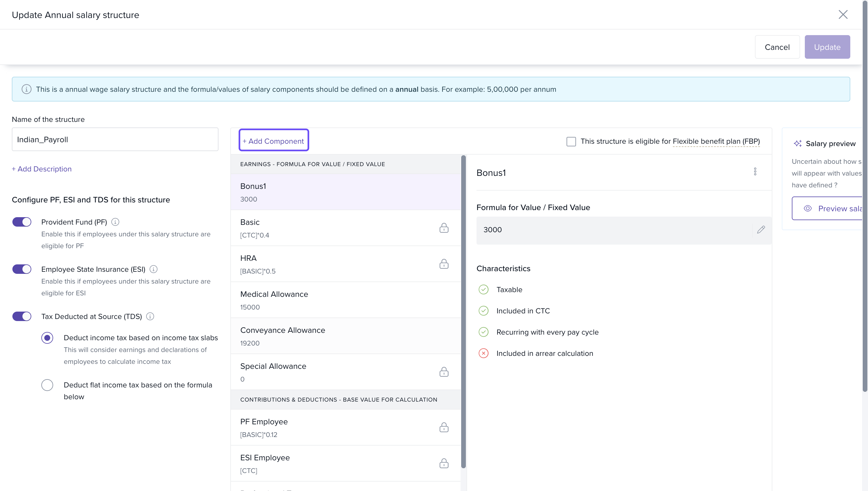The width and height of the screenshot is (868, 491).
Task: Turn off the Employee State Insurance toggle
Action: [22, 269]
